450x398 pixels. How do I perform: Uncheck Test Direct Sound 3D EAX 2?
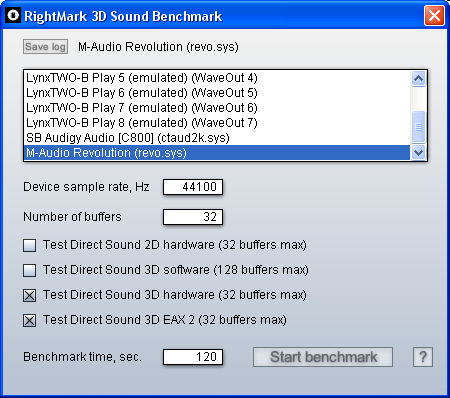(x=29, y=320)
